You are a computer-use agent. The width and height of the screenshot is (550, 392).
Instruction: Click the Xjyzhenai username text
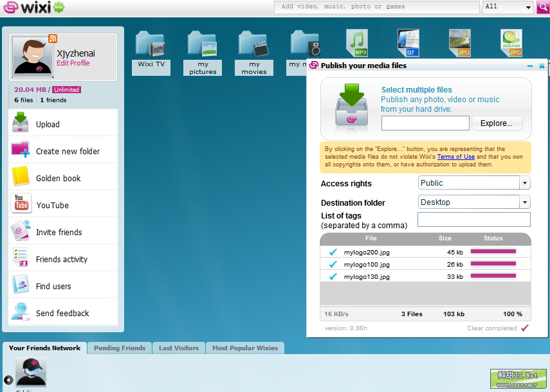pos(76,53)
